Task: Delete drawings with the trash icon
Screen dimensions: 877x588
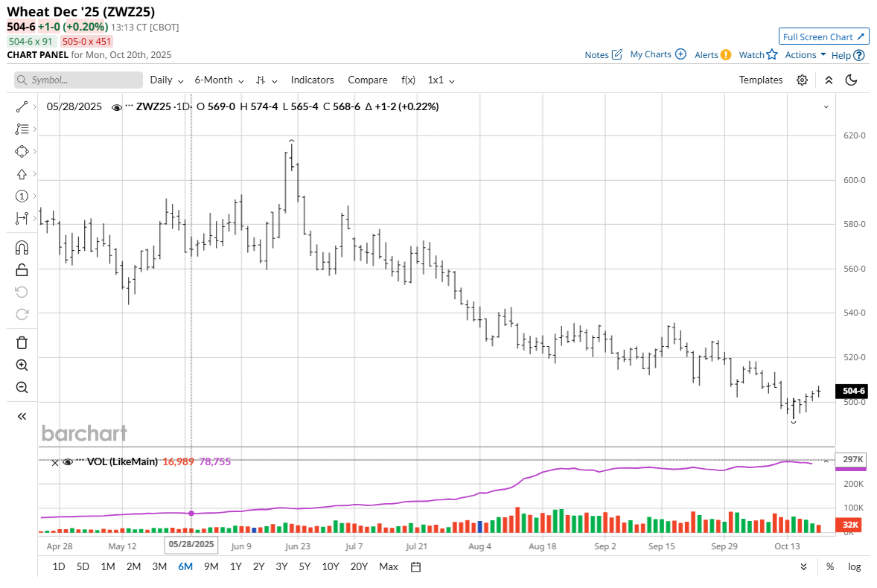Action: pos(22,342)
